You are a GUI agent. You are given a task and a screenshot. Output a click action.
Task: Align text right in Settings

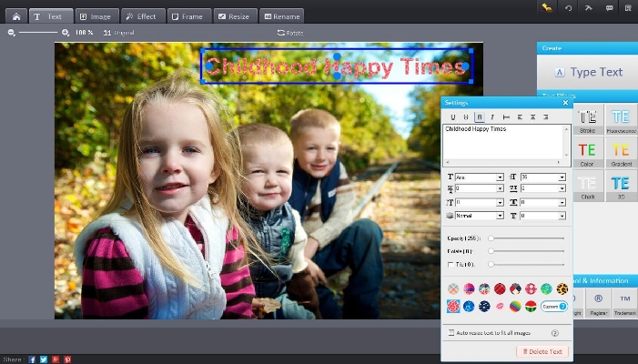pos(546,117)
